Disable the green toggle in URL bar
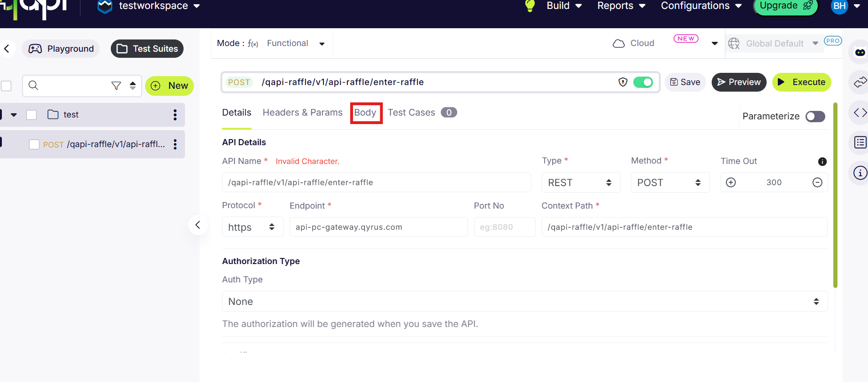The width and height of the screenshot is (868, 382). point(643,82)
